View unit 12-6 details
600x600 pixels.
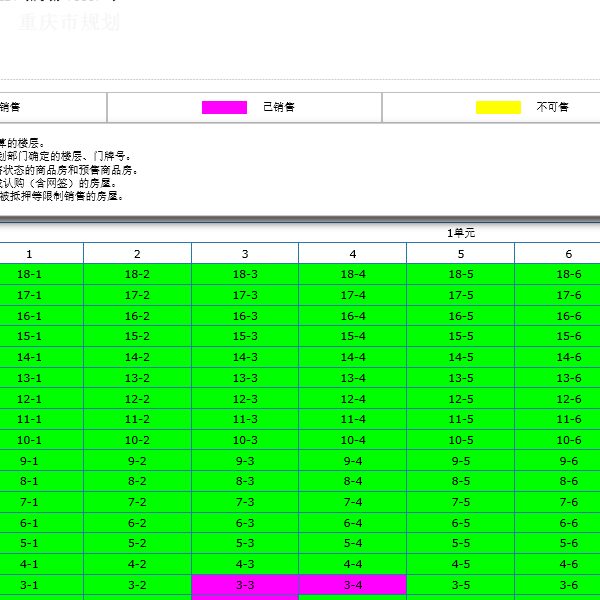(558, 399)
